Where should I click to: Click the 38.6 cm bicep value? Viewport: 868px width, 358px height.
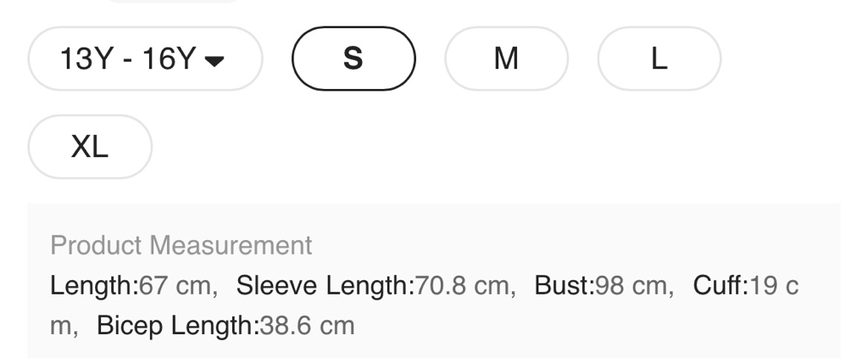click(305, 325)
